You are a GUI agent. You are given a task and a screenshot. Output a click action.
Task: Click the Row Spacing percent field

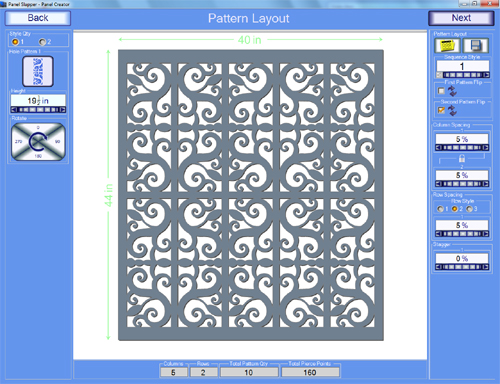tap(462, 225)
